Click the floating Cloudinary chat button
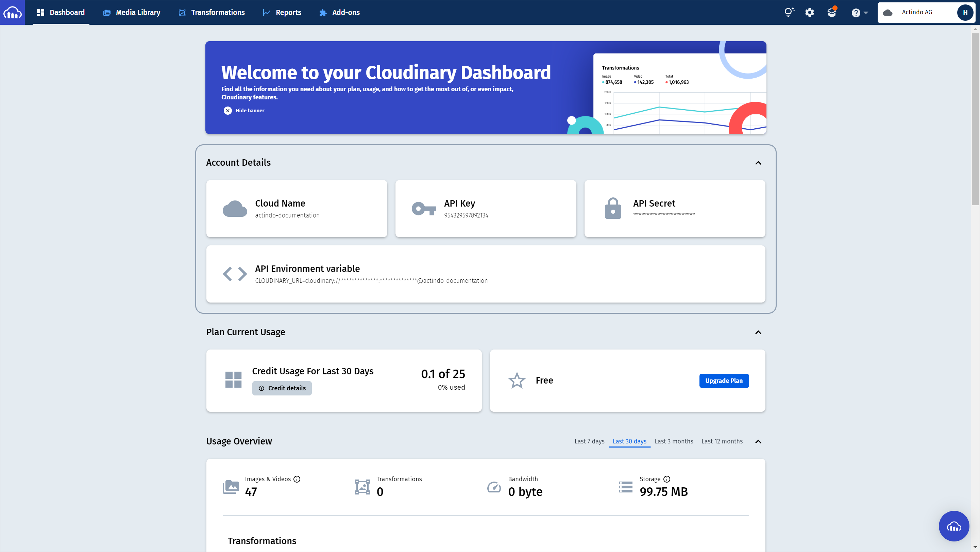This screenshot has width=980, height=552. [954, 526]
